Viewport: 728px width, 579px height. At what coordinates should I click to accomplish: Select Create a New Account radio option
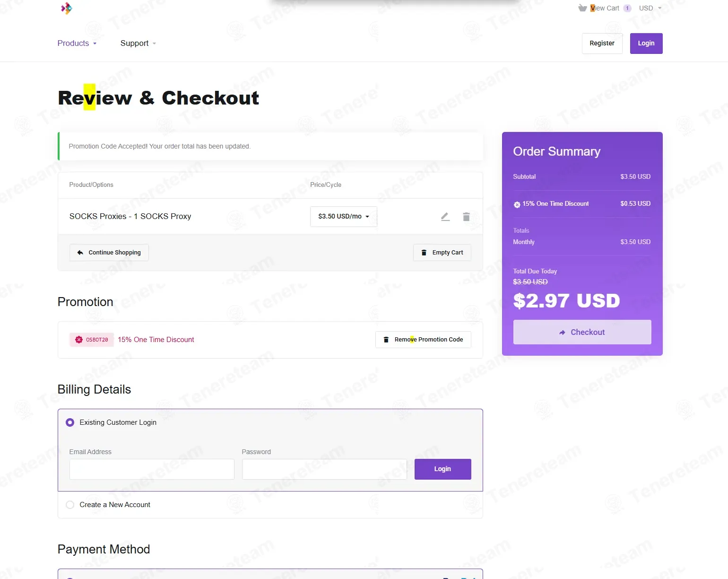click(70, 505)
